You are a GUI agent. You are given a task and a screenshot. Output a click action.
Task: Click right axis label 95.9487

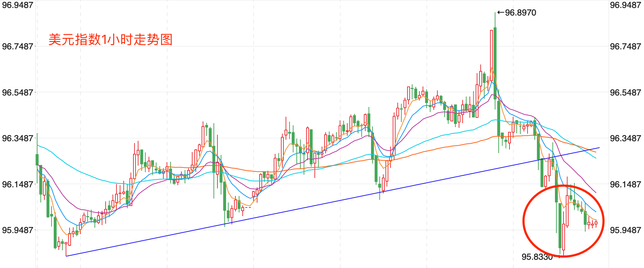click(625, 230)
